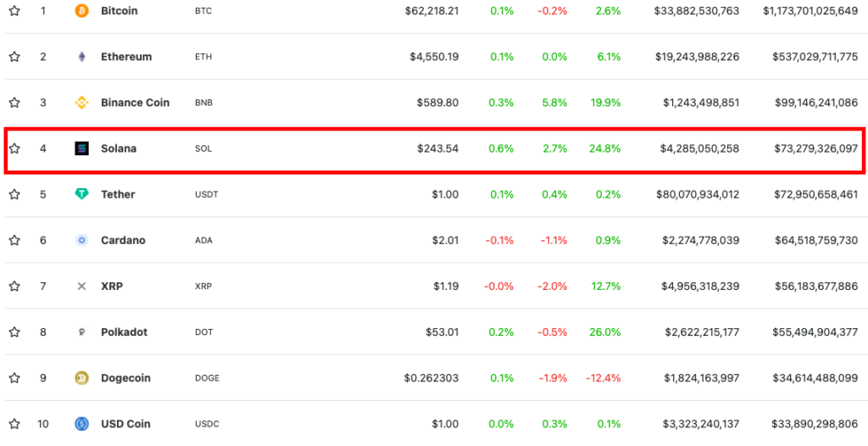This screenshot has width=868, height=446.
Task: Toggle the favorite star for Polkadot
Action: click(x=14, y=332)
